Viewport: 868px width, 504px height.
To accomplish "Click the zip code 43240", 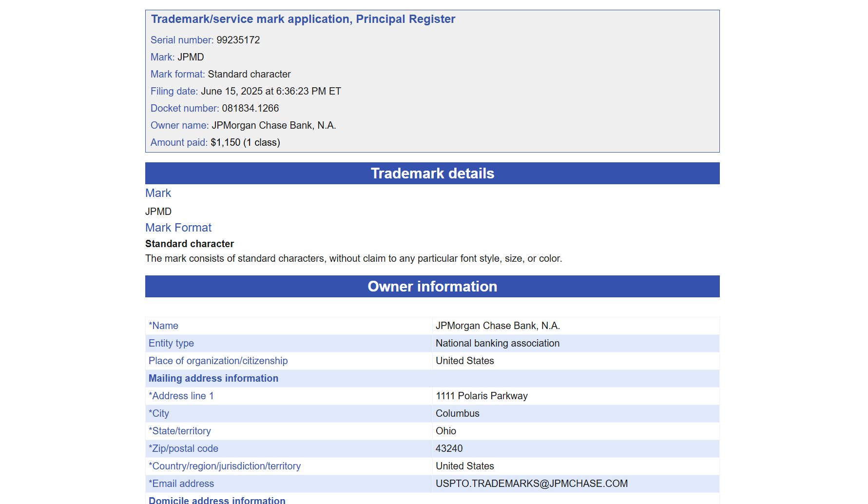I will pyautogui.click(x=449, y=448).
